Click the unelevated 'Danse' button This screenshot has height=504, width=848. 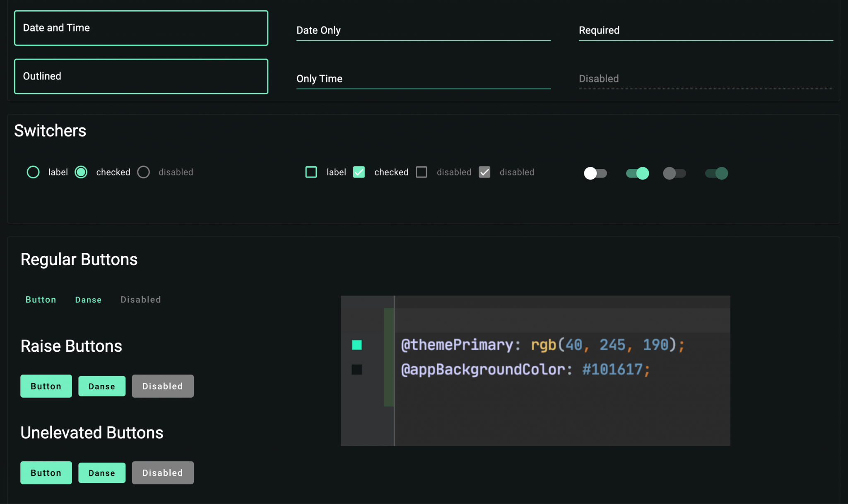click(x=102, y=473)
